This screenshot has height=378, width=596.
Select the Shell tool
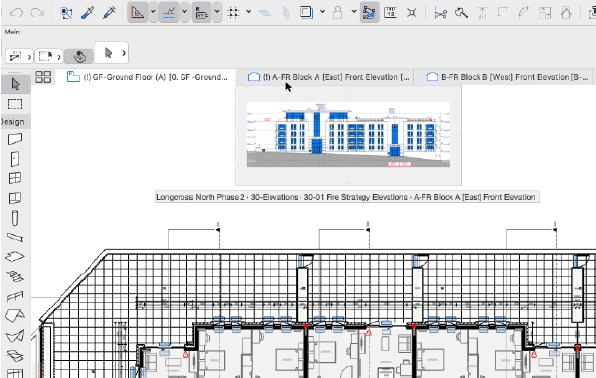(x=15, y=336)
